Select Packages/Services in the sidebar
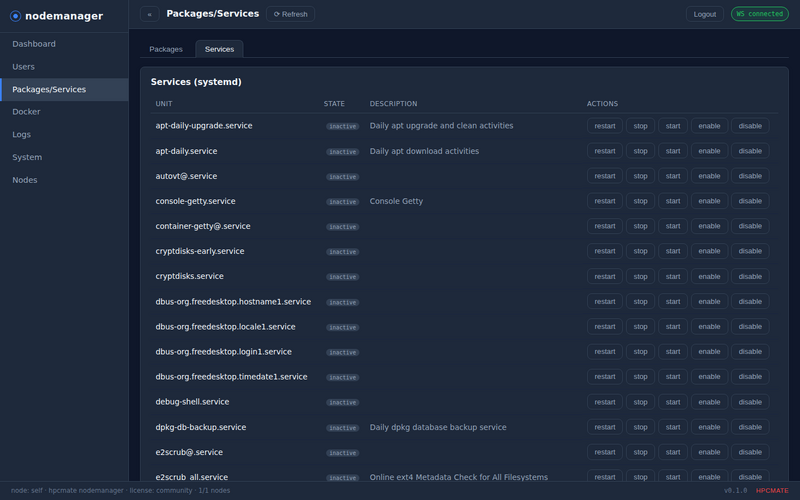 click(x=64, y=89)
